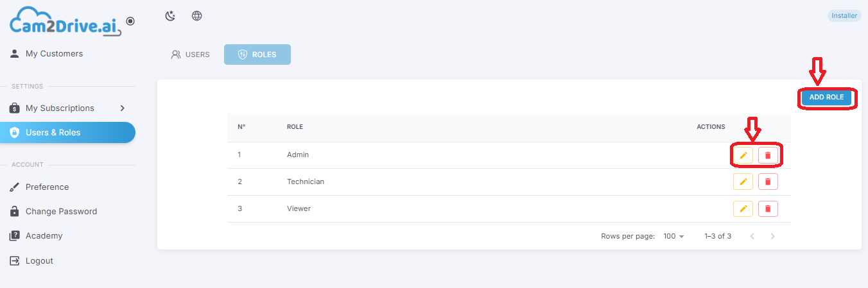
Task: Edit the Technician role
Action: click(743, 182)
